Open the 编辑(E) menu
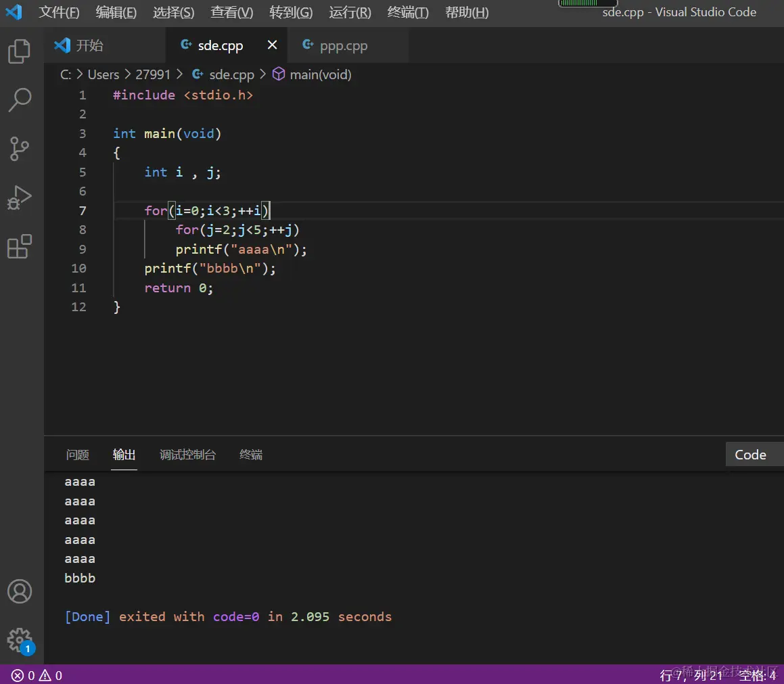Viewport: 784px width, 684px height. click(116, 12)
